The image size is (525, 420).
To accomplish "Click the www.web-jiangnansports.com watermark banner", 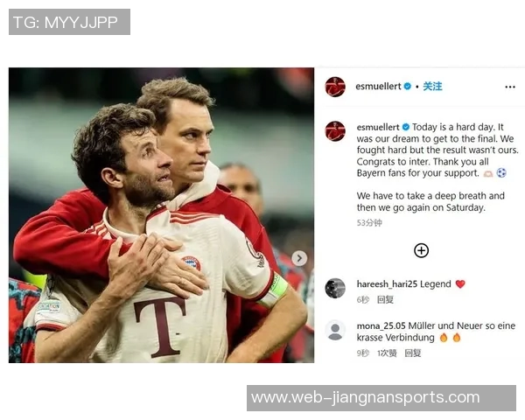I will [x=381, y=398].
